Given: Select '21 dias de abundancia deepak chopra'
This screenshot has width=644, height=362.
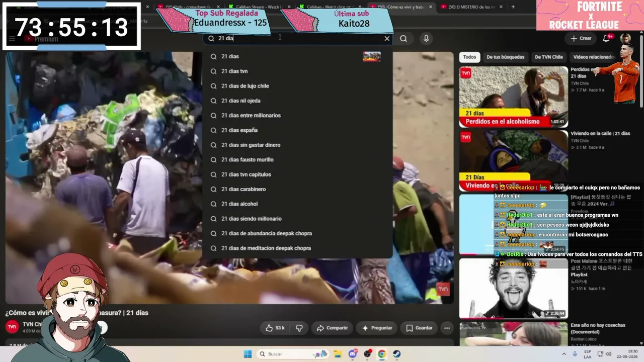Looking at the screenshot, I should pyautogui.click(x=297, y=233).
